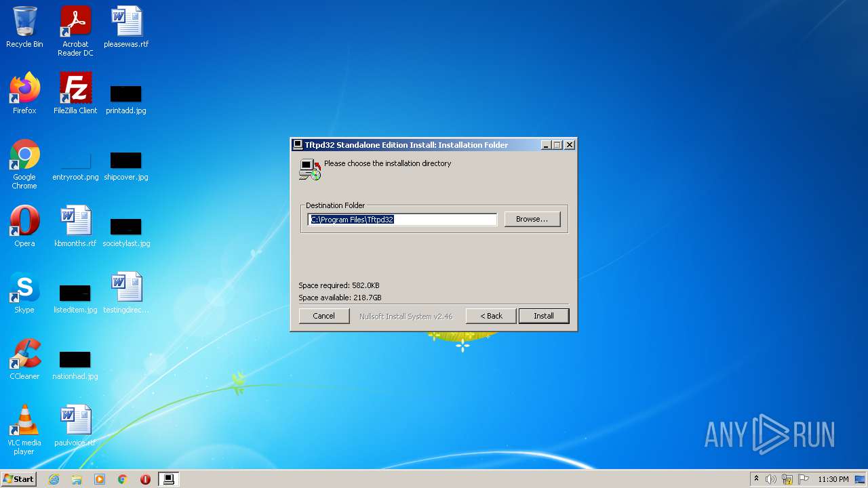Viewport: 868px width, 488px height.
Task: Launch the Firefox desktop shortcut
Action: 24,94
